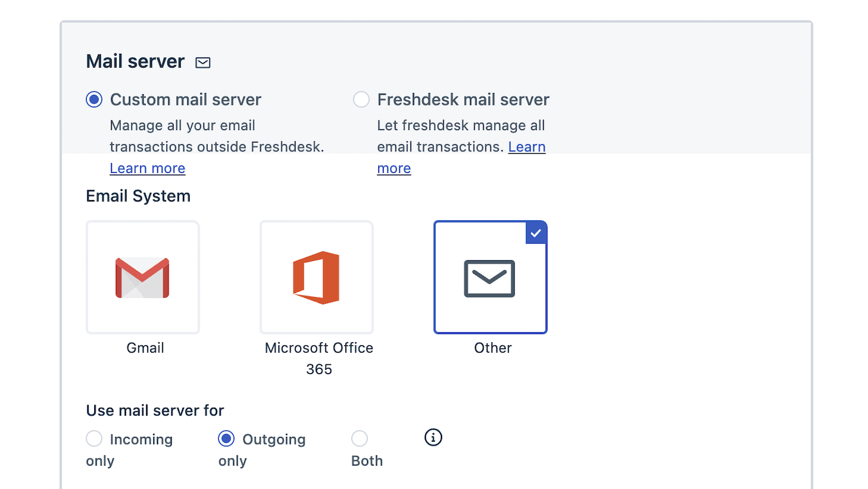
Task: Select Incoming only mail server usage
Action: click(94, 438)
